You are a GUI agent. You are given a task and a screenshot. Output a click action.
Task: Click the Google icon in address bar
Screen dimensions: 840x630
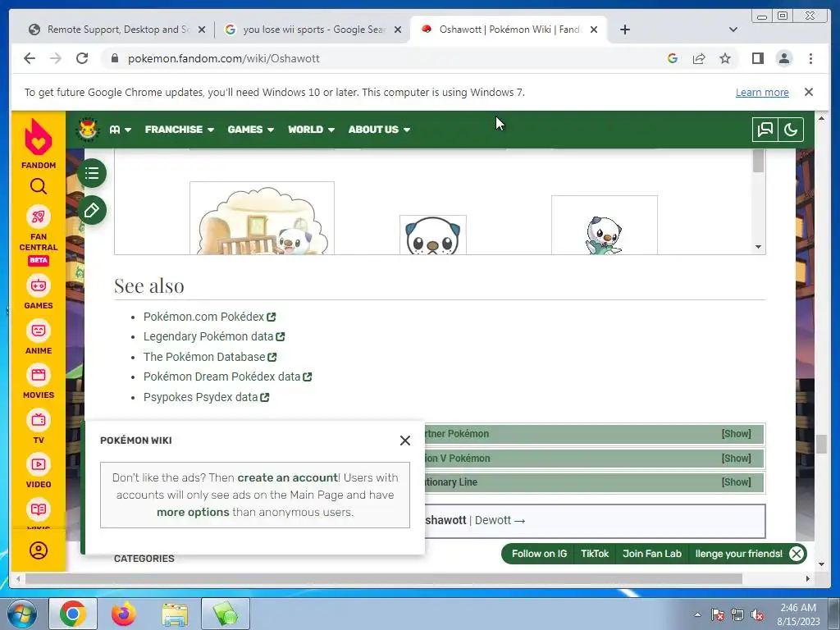(673, 58)
